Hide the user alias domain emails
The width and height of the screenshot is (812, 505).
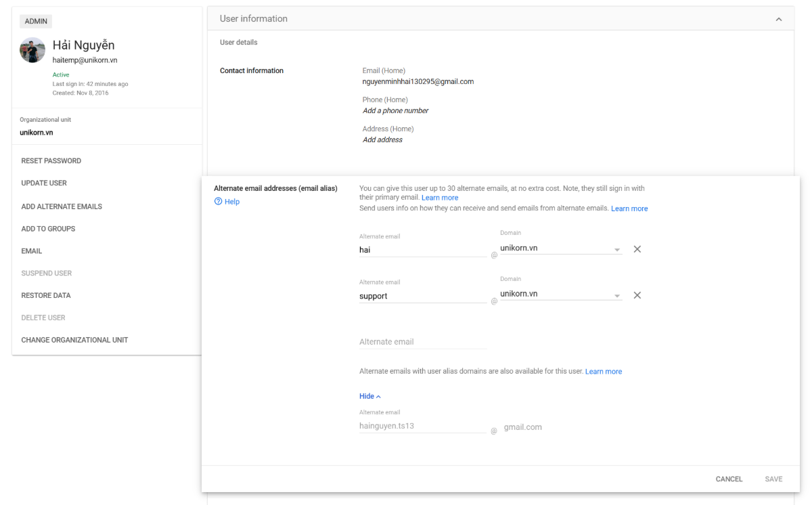point(369,396)
